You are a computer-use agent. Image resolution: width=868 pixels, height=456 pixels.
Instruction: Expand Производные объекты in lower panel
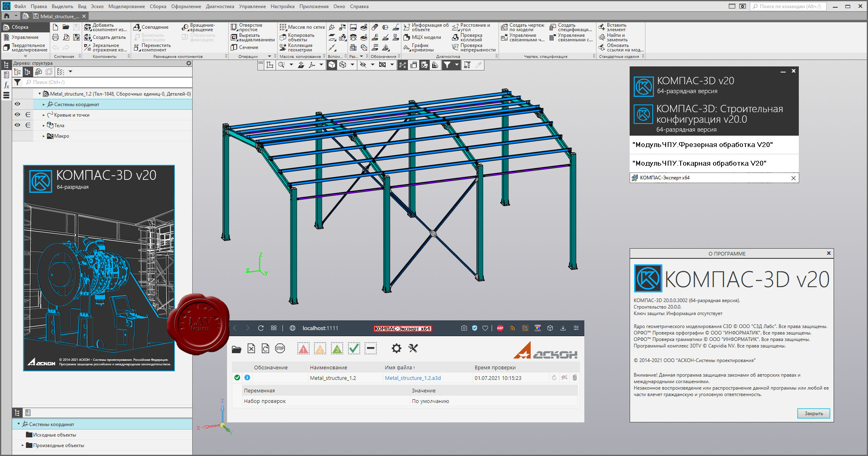coord(23,445)
